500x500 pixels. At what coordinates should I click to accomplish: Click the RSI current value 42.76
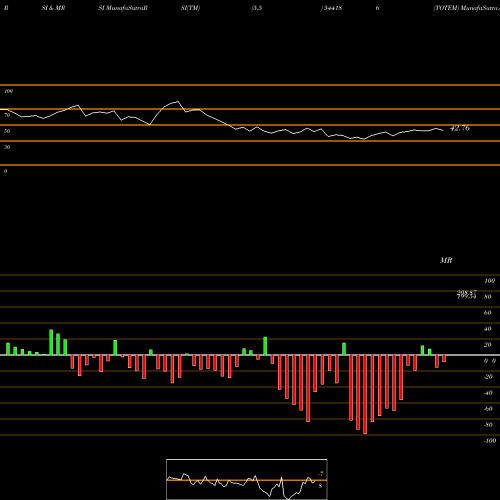pyautogui.click(x=460, y=128)
